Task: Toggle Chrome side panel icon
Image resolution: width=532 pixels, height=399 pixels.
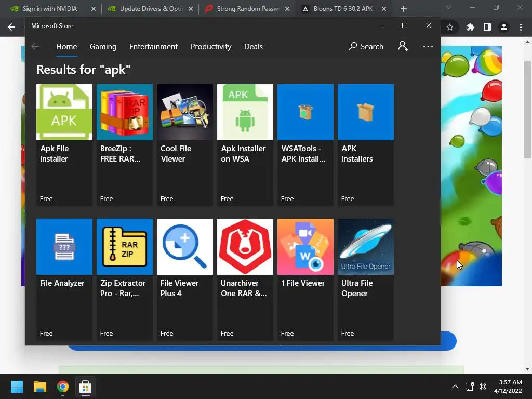Action: [487, 27]
